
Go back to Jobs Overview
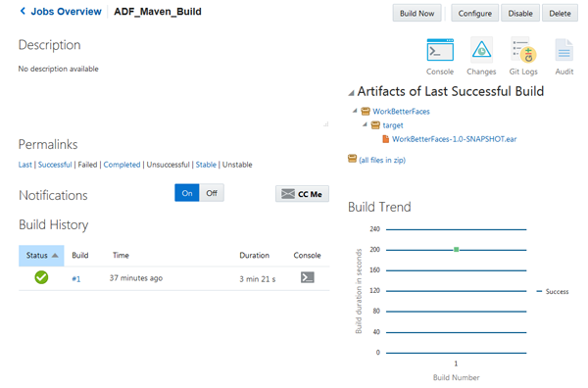(x=66, y=11)
